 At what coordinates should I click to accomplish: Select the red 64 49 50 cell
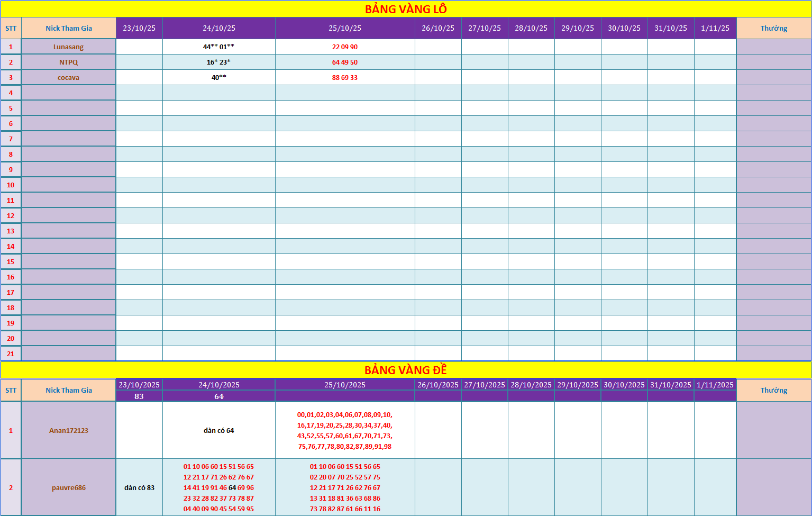(x=345, y=62)
